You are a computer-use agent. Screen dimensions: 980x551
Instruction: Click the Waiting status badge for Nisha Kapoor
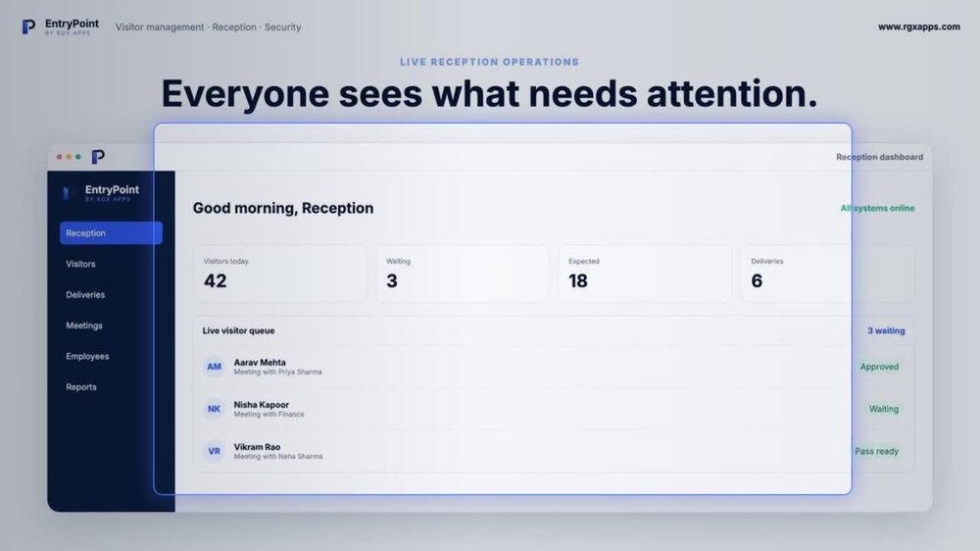point(884,409)
